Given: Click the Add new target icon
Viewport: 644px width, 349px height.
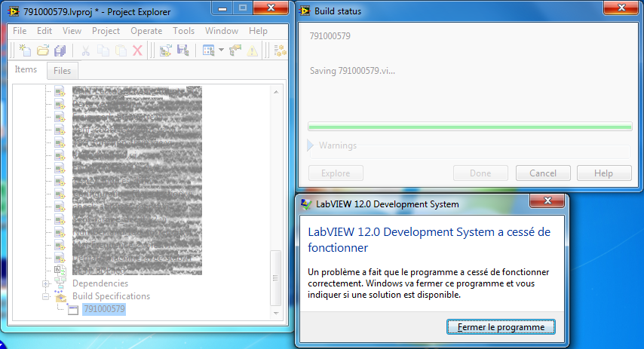Looking at the screenshot, I should coord(165,51).
